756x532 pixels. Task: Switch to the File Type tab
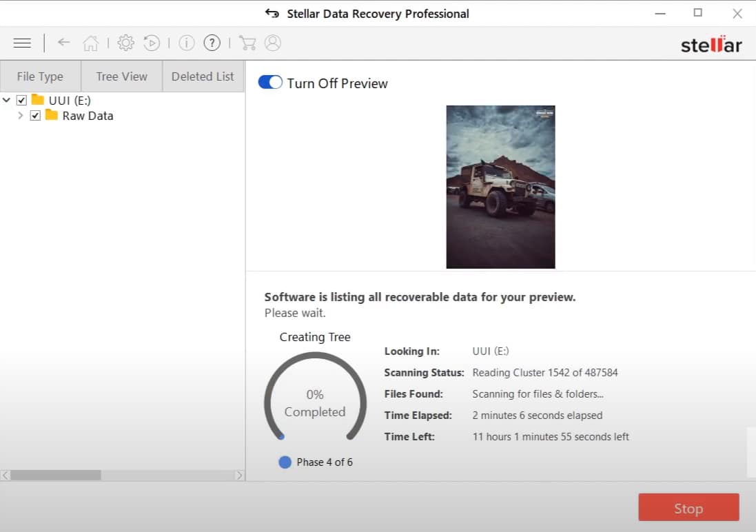40,76
